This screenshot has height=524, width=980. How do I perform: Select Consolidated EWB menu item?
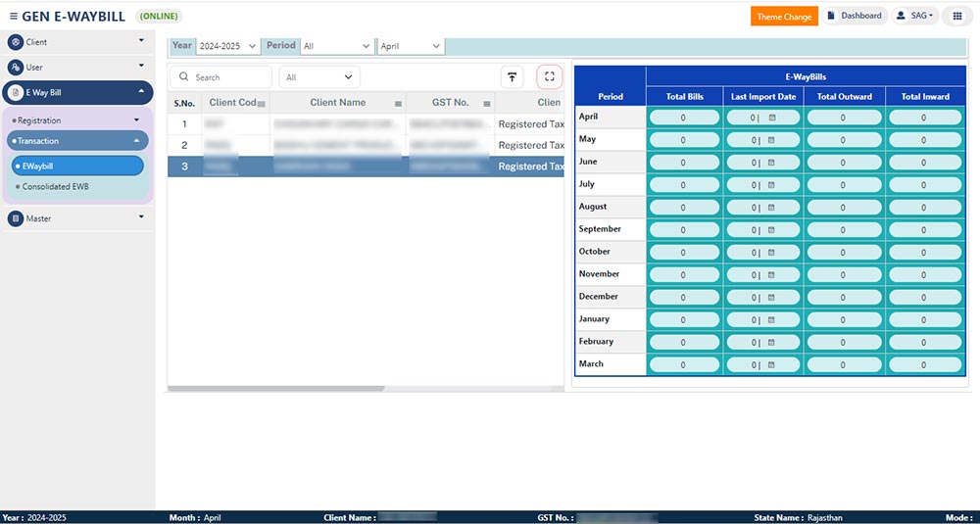(56, 186)
